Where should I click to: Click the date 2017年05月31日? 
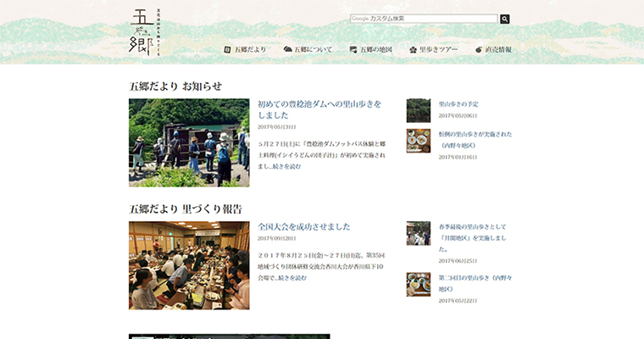277,127
